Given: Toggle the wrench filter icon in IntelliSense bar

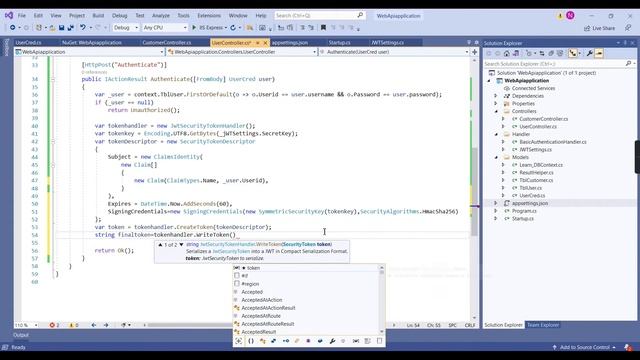Looking at the screenshot, I should pos(332,341).
